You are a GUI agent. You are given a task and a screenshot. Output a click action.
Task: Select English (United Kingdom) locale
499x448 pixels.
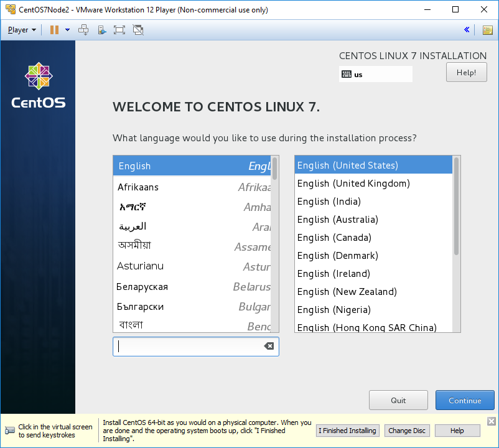tap(353, 184)
